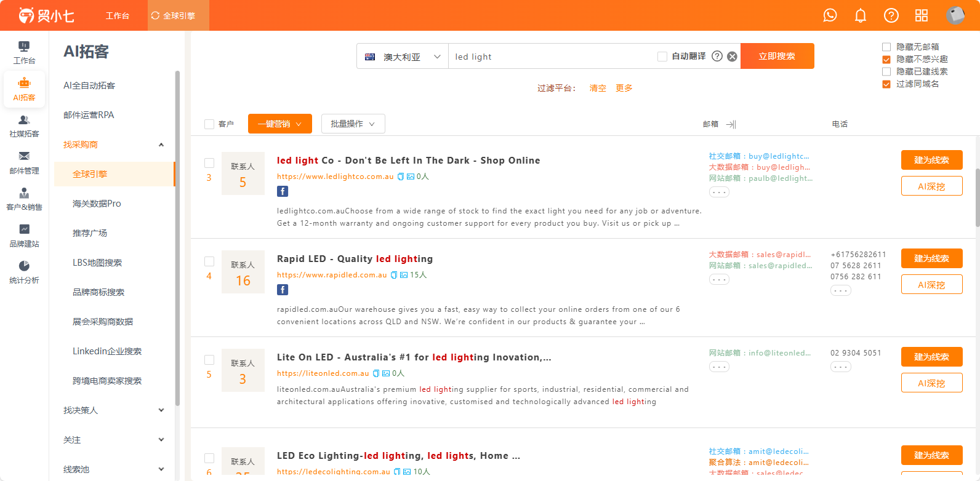Open 客户&销售 sidebar icon

pos(24,199)
